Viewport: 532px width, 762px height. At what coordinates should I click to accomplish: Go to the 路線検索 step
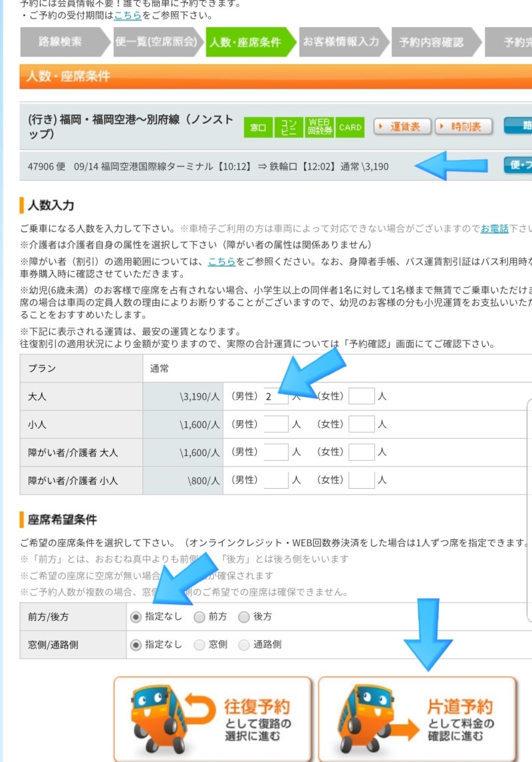(65, 43)
